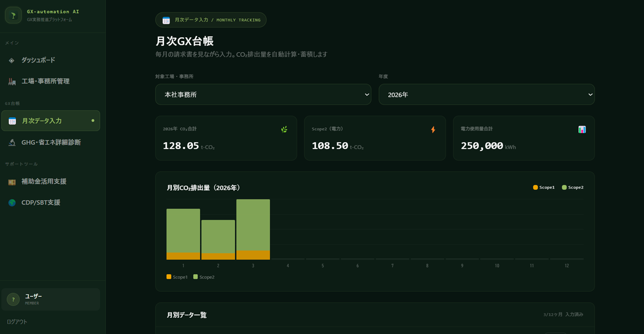Screen dimensions: 644x334
Task: Click the 128.05 t-CO₂ total value
Action: click(x=189, y=146)
